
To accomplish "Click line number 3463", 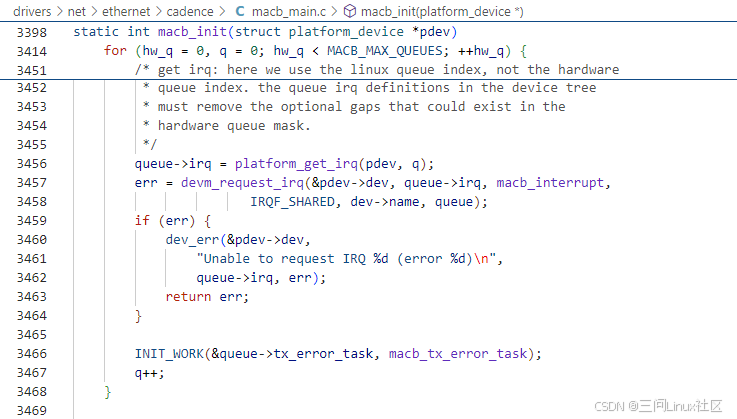I will (x=31, y=297).
